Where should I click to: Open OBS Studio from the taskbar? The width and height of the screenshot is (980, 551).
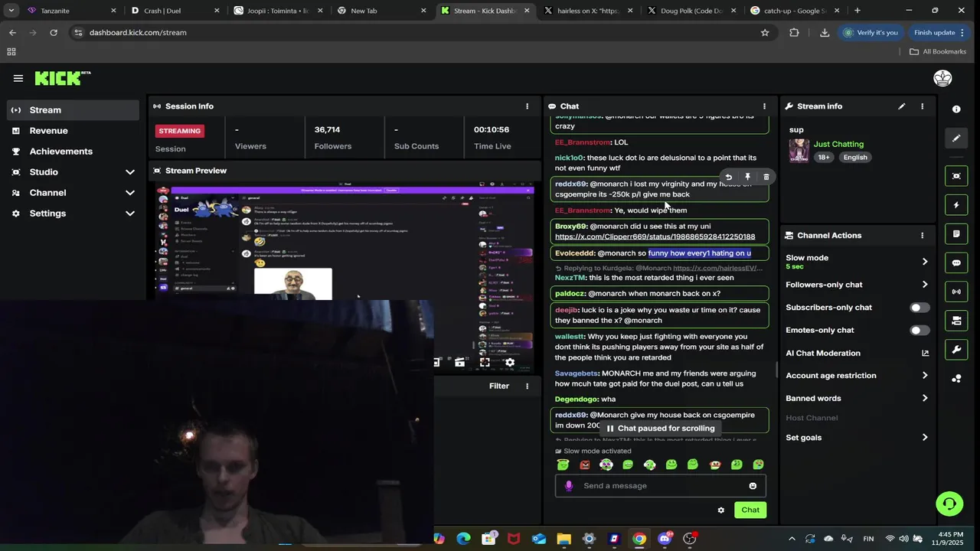click(690, 539)
